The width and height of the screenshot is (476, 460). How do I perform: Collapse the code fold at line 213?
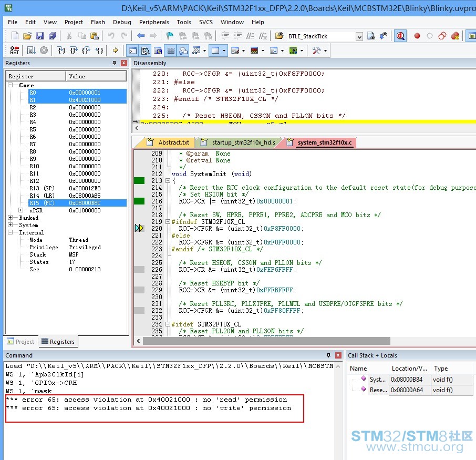coord(168,180)
